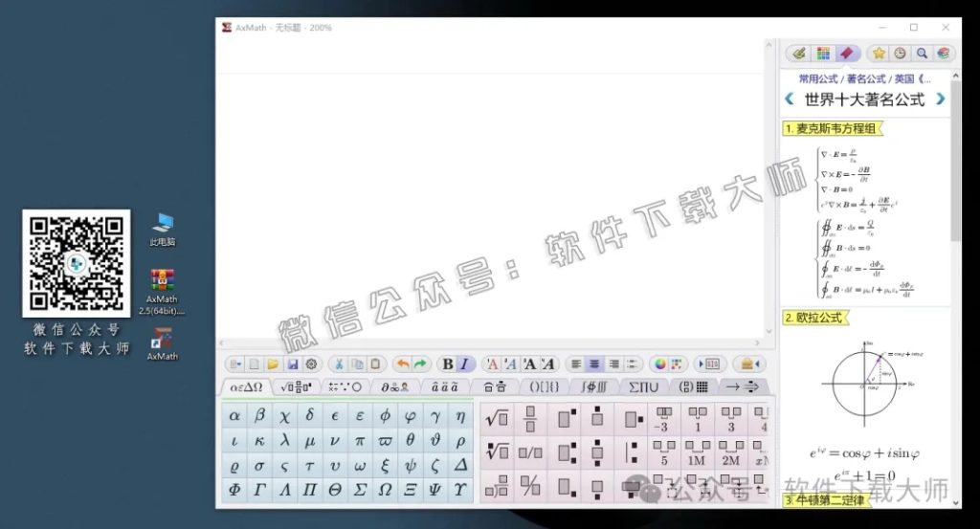This screenshot has width=980, height=529.
Task: Toggle bold formatting B button
Action: click(x=448, y=364)
